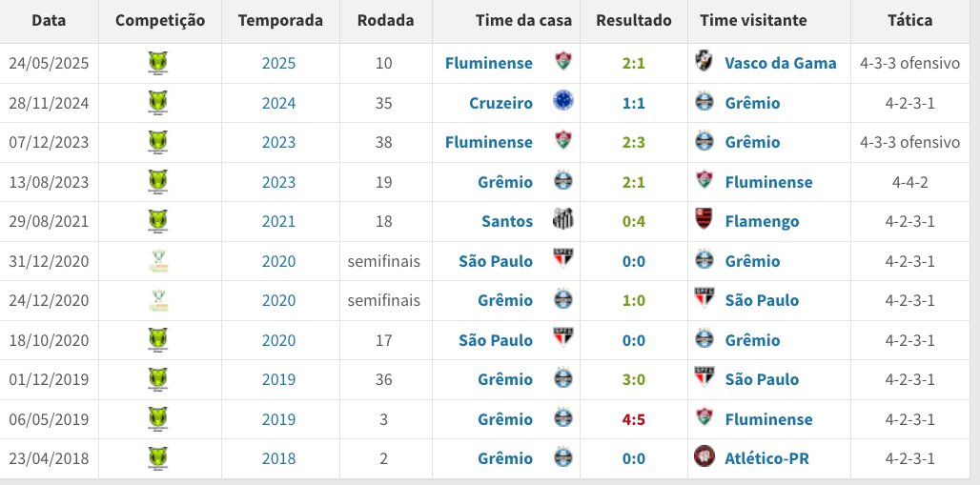980x485 pixels.
Task: Select season 2025 link
Action: point(279,64)
